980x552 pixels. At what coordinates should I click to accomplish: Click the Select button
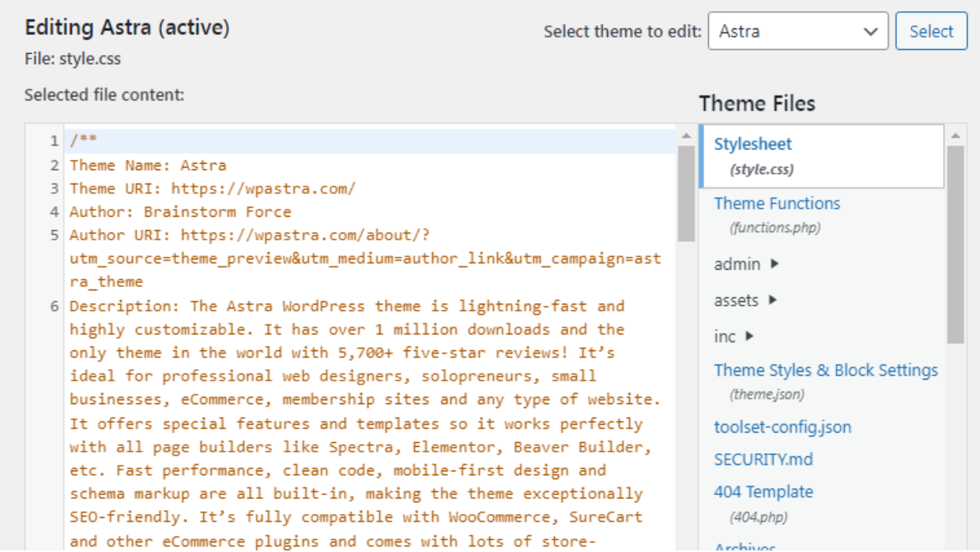coord(931,32)
